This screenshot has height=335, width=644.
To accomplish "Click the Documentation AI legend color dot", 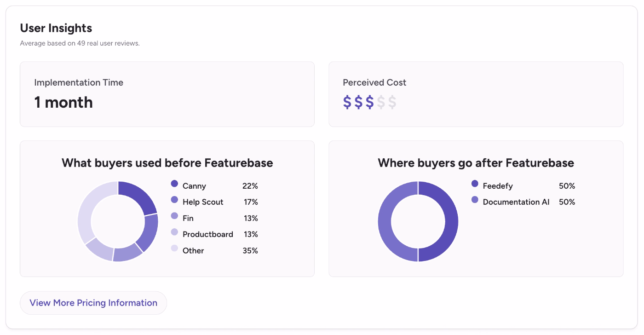I will click(475, 200).
